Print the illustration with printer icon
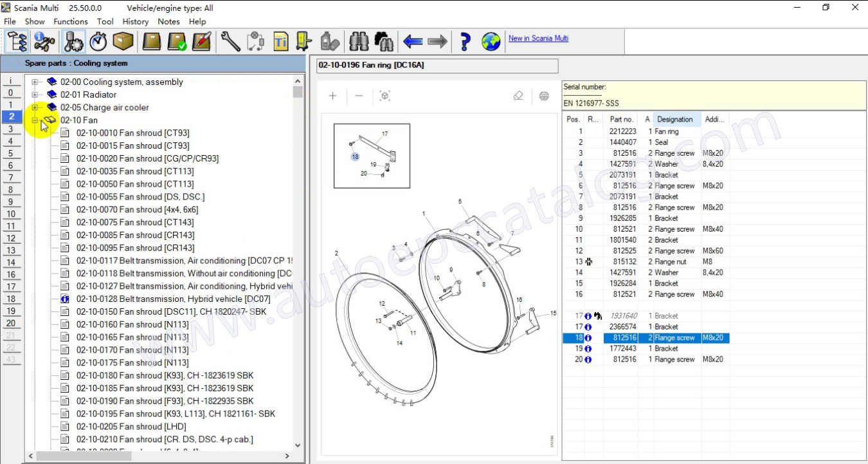This screenshot has width=868, height=464. [x=544, y=96]
